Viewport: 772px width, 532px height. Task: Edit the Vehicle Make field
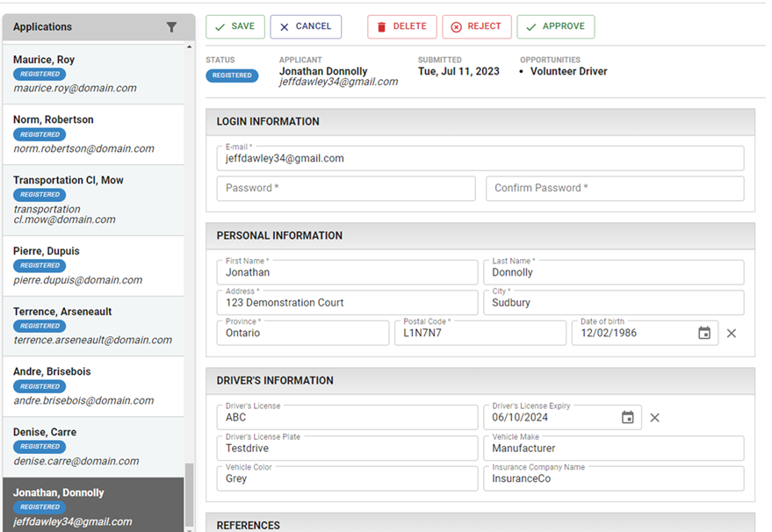(x=613, y=449)
